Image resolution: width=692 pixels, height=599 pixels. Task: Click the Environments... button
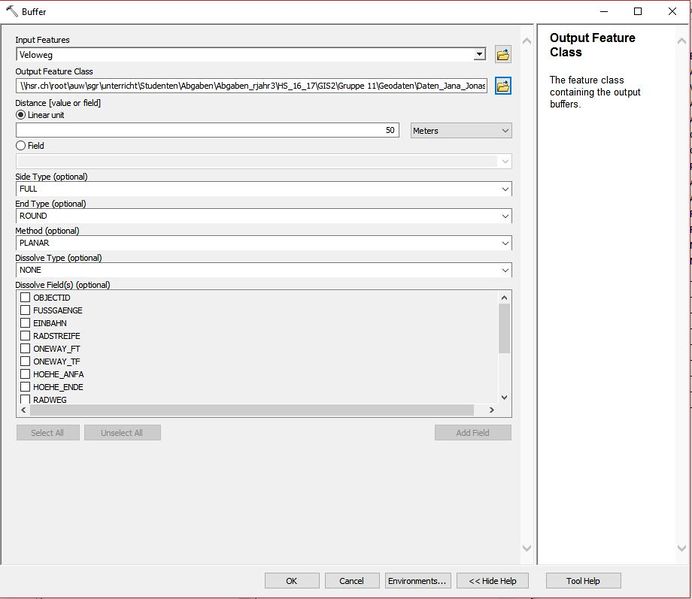point(416,581)
